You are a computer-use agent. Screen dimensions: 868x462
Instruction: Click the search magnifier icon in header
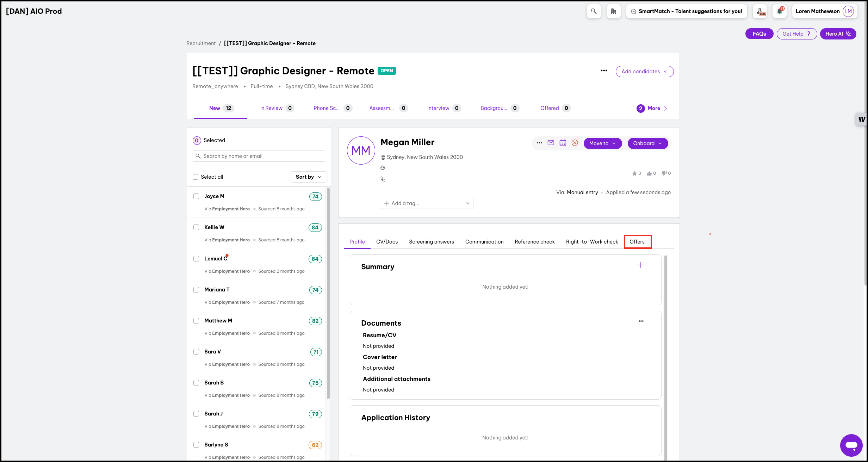594,11
